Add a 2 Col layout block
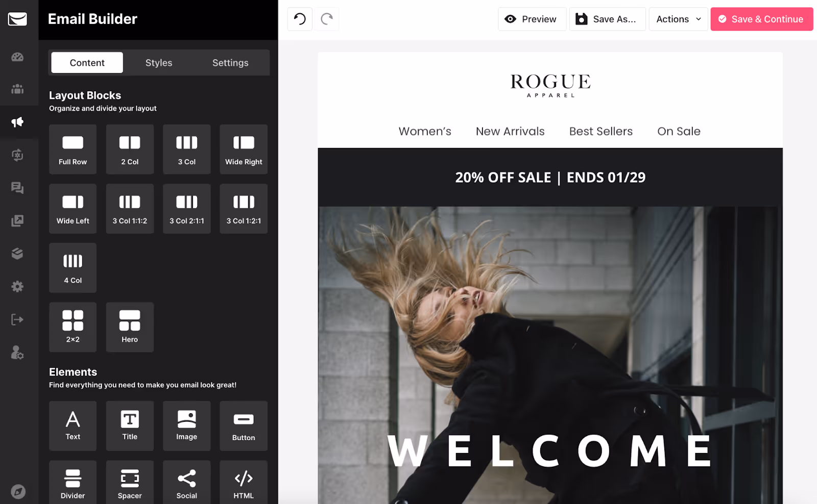 pos(130,149)
